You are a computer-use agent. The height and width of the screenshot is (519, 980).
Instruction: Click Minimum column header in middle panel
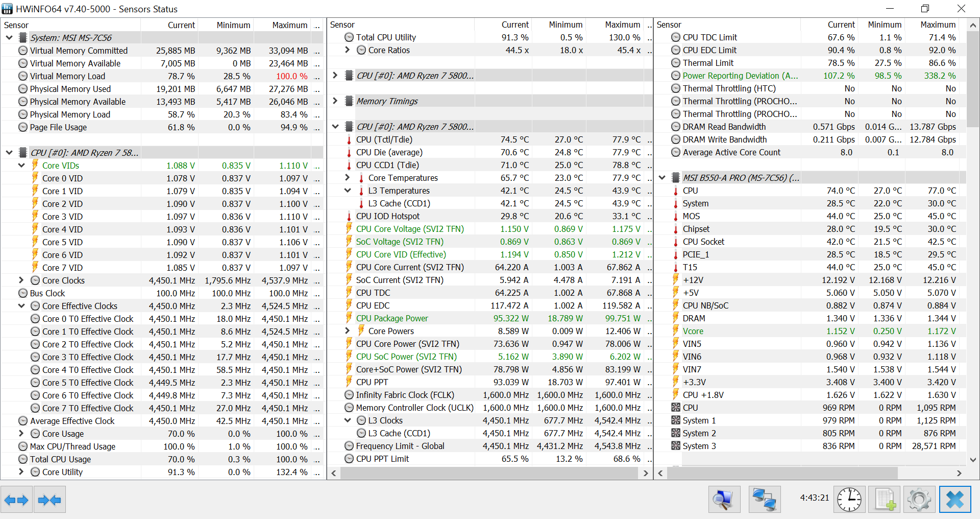point(560,25)
